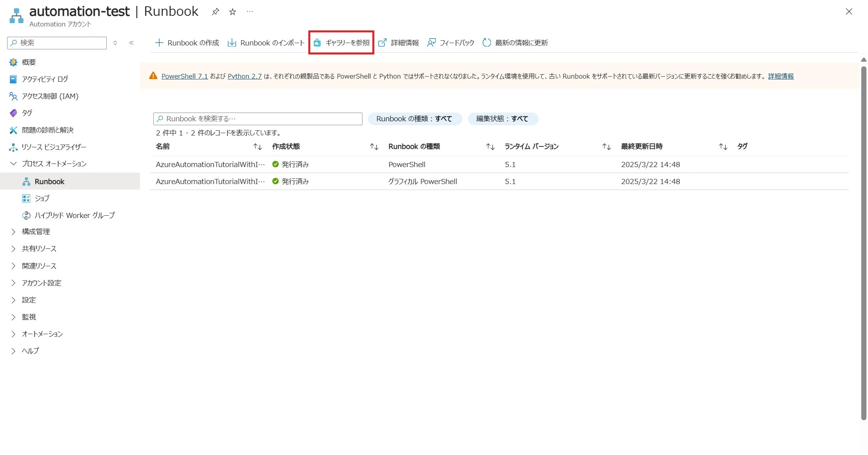868x455 pixels.
Task: Click the import icon for Runbook のインポート
Action: point(232,43)
